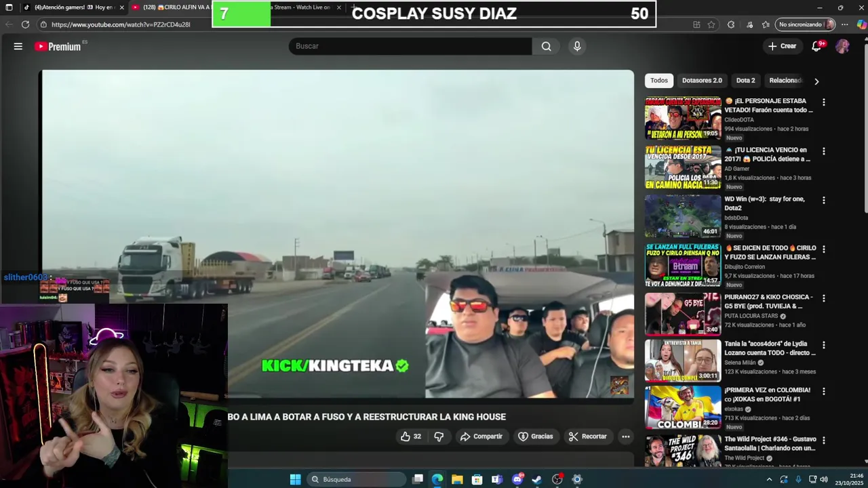Show hidden system tray icons
The height and width of the screenshot is (488, 868).
(x=769, y=479)
